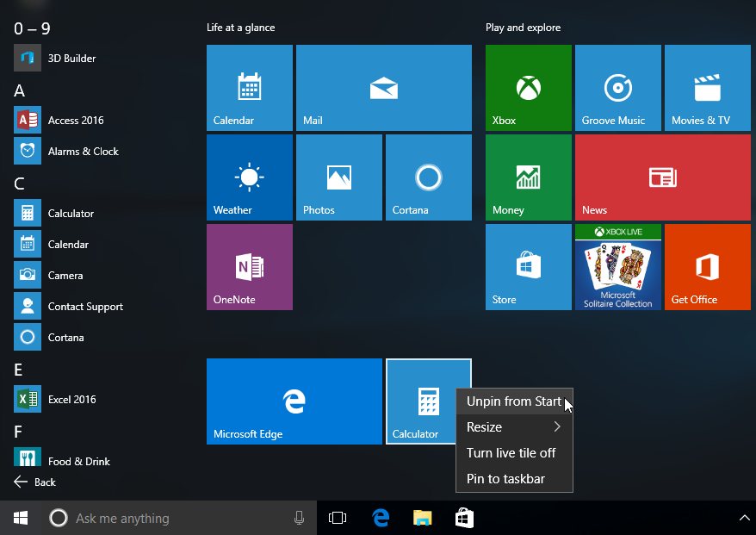
Task: Open the Food & Drink app entry
Action: point(62,457)
